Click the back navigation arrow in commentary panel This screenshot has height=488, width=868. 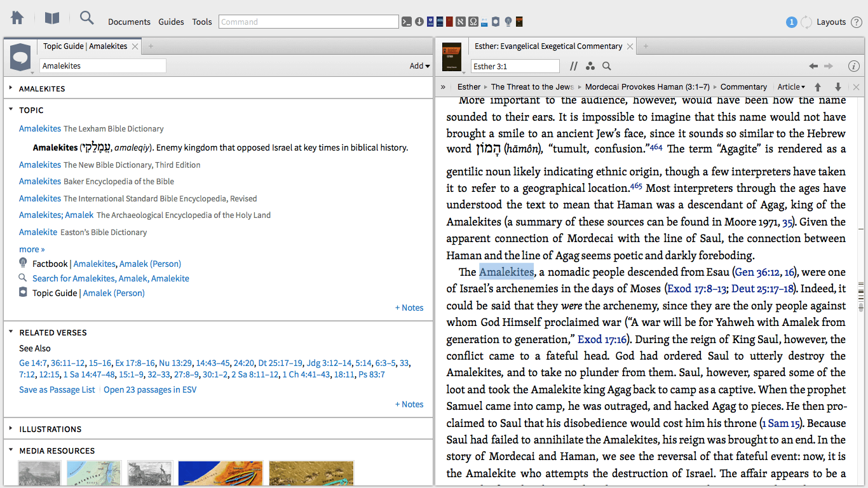(x=813, y=66)
